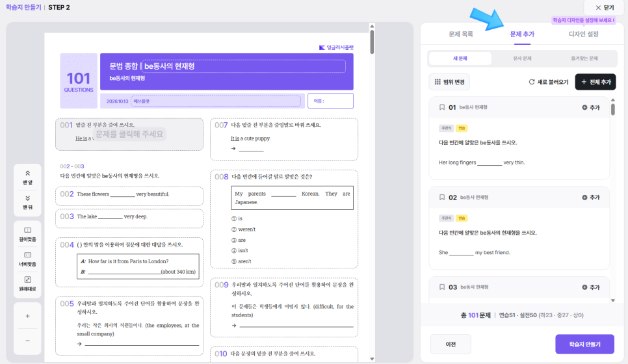
Task: Click 전체 추가 to add all
Action: [595, 82]
